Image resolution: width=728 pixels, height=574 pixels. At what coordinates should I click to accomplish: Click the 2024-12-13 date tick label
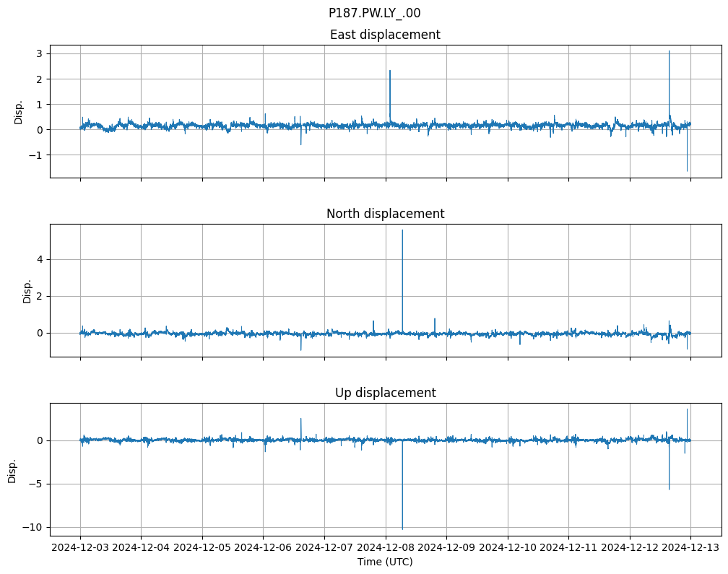690,547
